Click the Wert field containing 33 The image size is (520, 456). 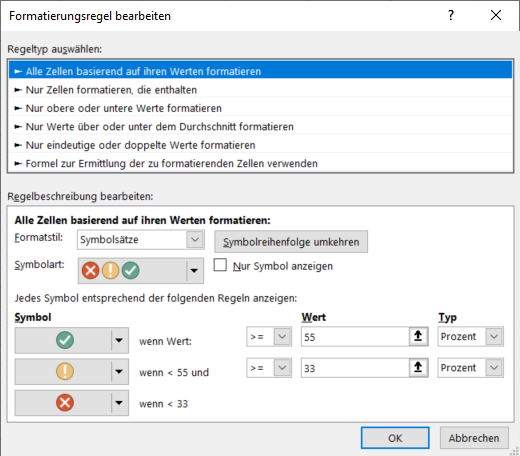pyautogui.click(x=355, y=368)
